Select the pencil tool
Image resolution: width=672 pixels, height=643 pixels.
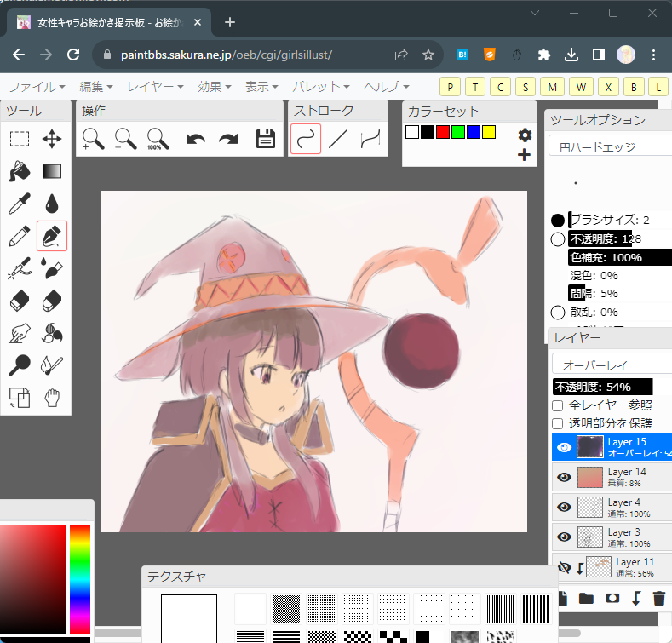tap(20, 236)
